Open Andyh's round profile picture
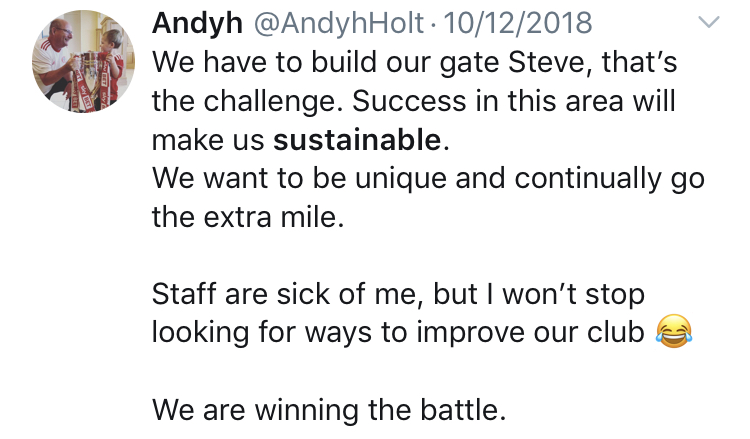The height and width of the screenshot is (439, 750). coord(83,61)
